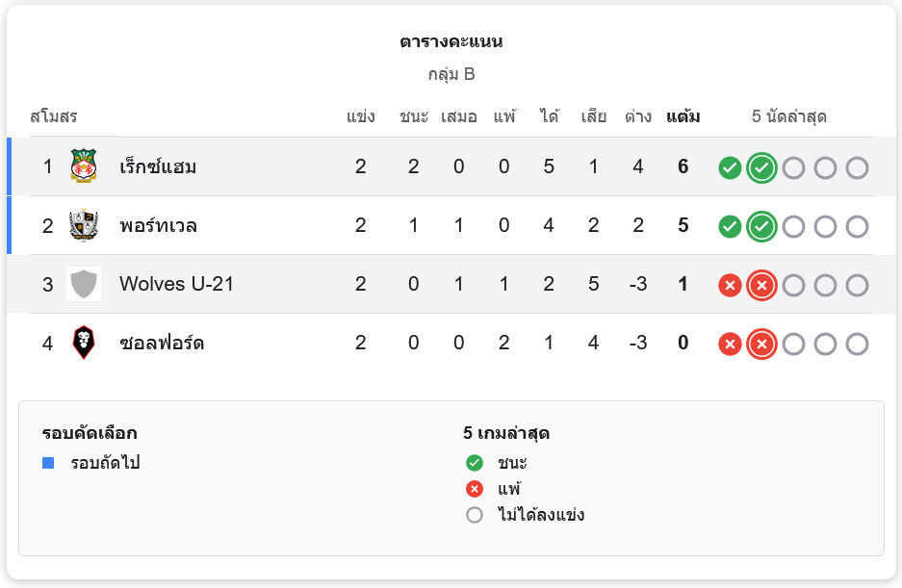902x588 pixels.
Task: Click the Salford lion crest
Action: (84, 343)
